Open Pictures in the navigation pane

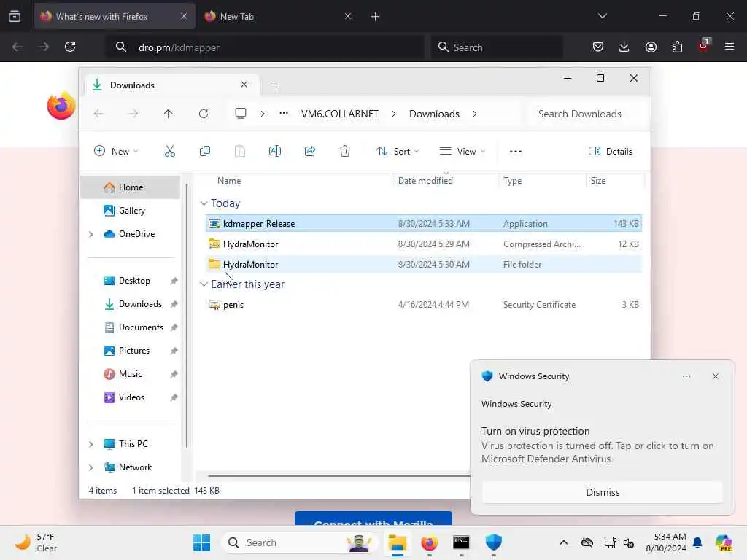coord(131,351)
